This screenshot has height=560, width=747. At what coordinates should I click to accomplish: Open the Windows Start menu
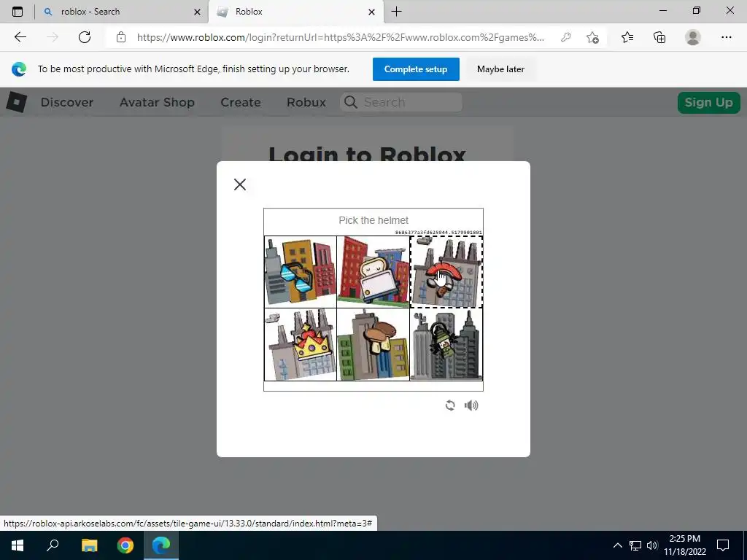point(18,545)
